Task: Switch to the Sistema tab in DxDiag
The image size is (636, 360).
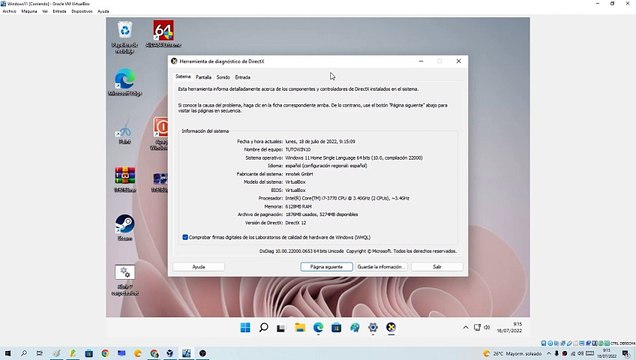Action: (183, 76)
